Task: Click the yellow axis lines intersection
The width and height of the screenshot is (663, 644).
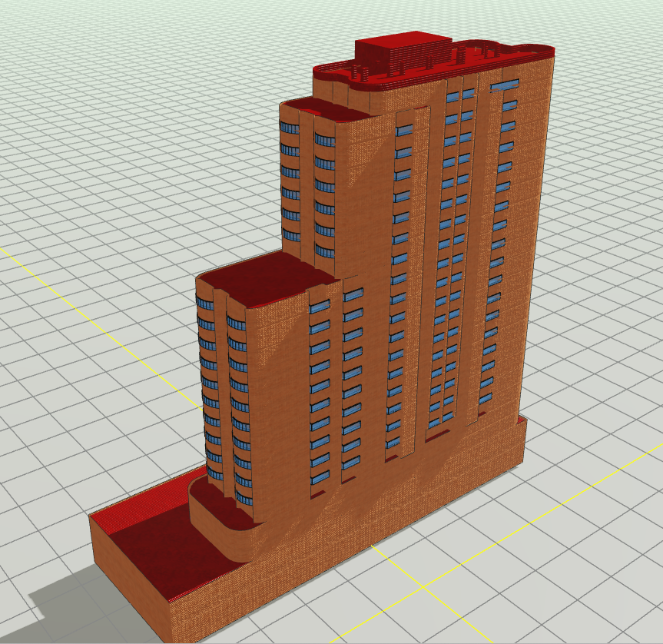Action: 423,587
